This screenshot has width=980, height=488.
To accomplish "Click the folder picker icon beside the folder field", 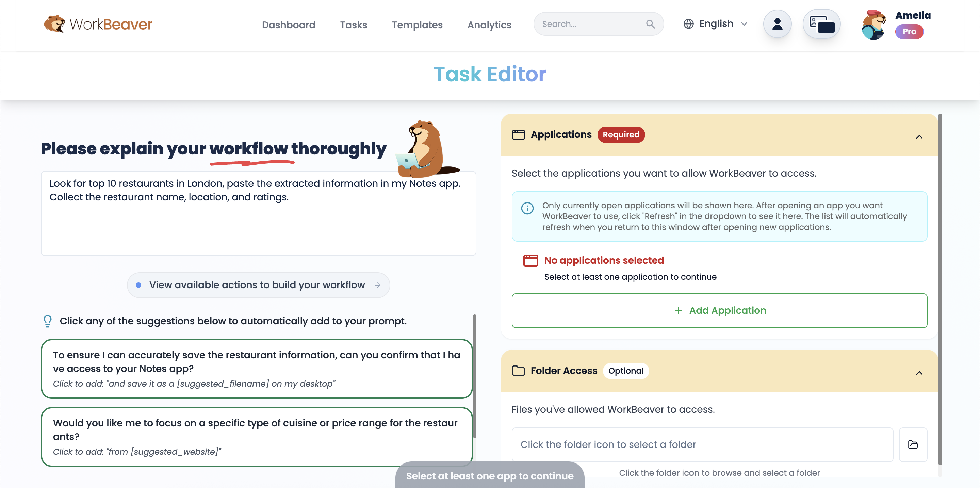I will [x=913, y=444].
